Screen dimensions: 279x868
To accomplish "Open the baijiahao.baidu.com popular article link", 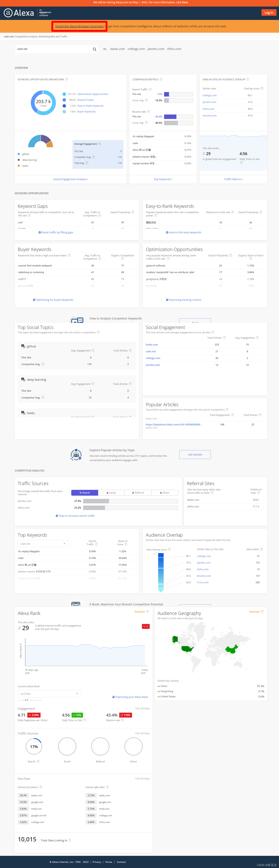I will pyautogui.click(x=174, y=424).
